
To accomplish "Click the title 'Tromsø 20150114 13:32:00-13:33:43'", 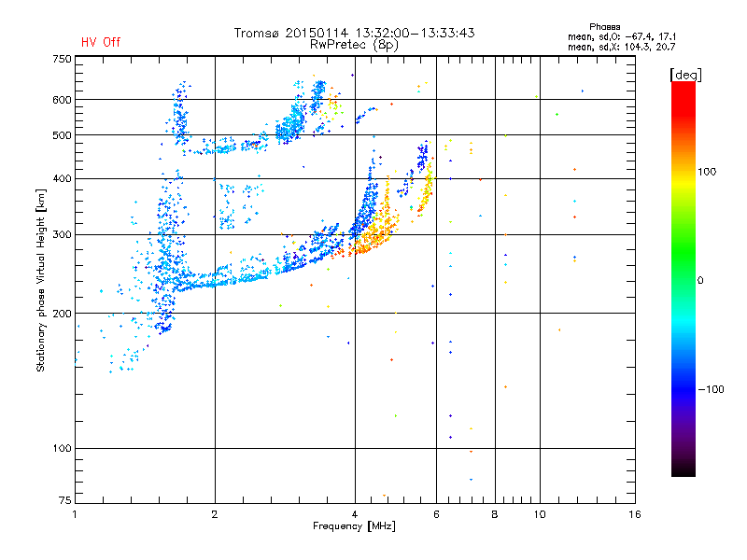I will click(x=354, y=33).
